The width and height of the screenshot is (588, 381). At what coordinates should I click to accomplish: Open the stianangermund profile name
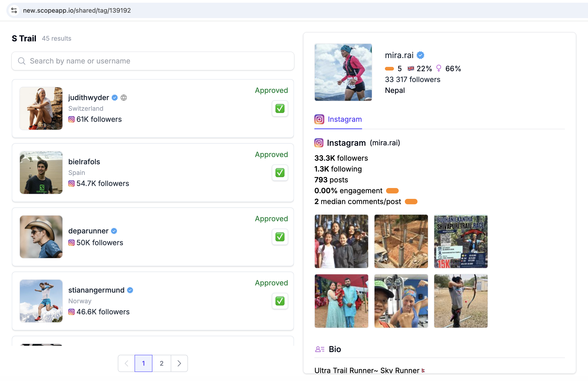point(96,290)
